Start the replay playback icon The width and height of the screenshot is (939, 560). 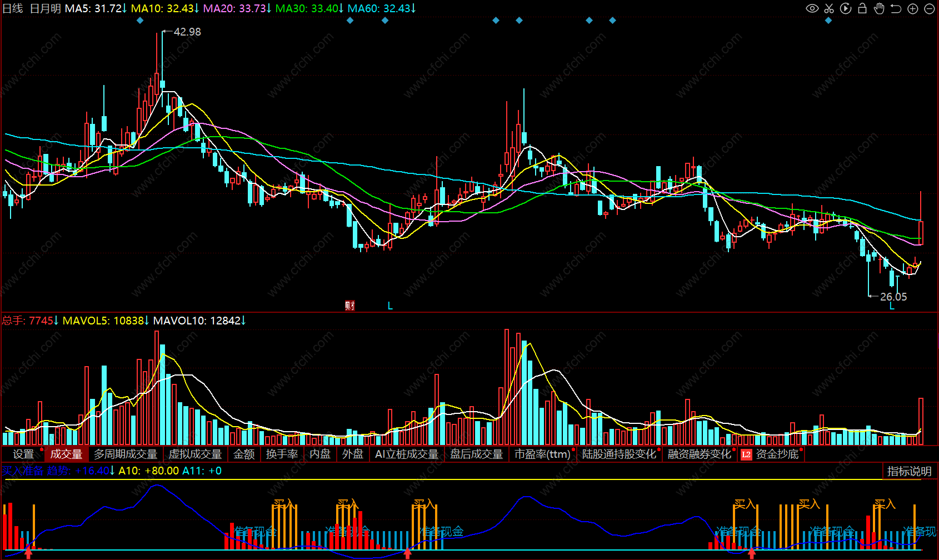846,8
